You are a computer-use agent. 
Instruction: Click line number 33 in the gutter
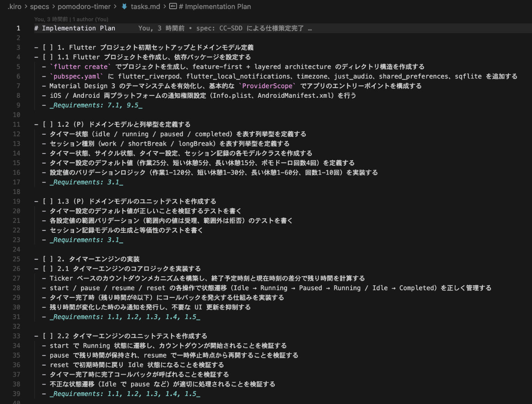tap(16, 336)
